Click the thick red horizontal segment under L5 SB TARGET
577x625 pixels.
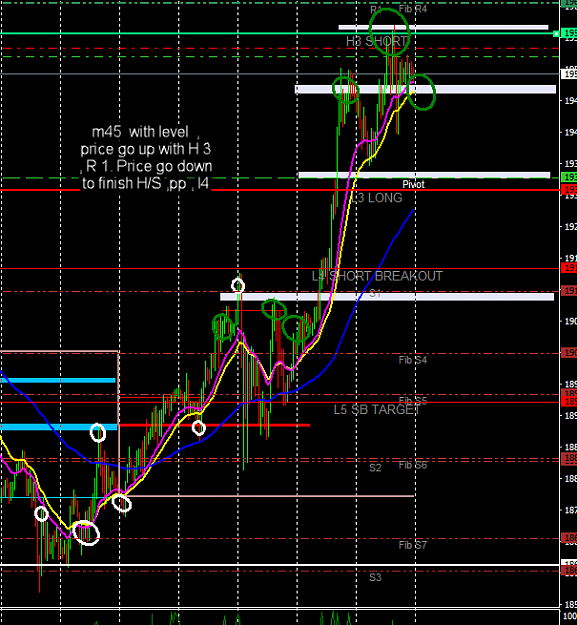(x=214, y=425)
